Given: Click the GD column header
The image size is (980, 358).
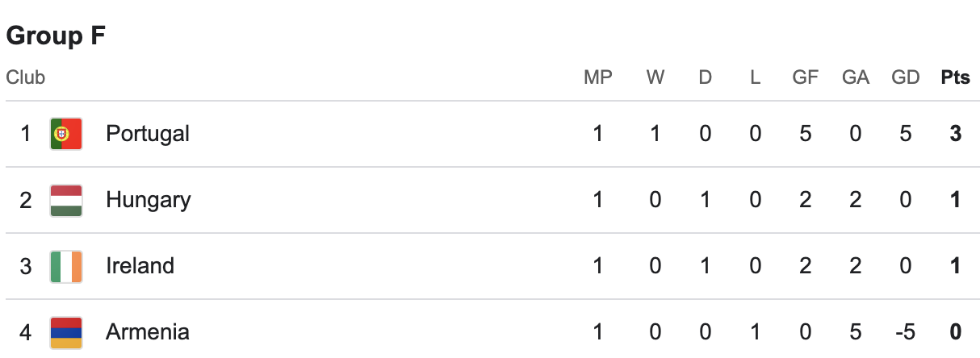Looking at the screenshot, I should [x=906, y=77].
